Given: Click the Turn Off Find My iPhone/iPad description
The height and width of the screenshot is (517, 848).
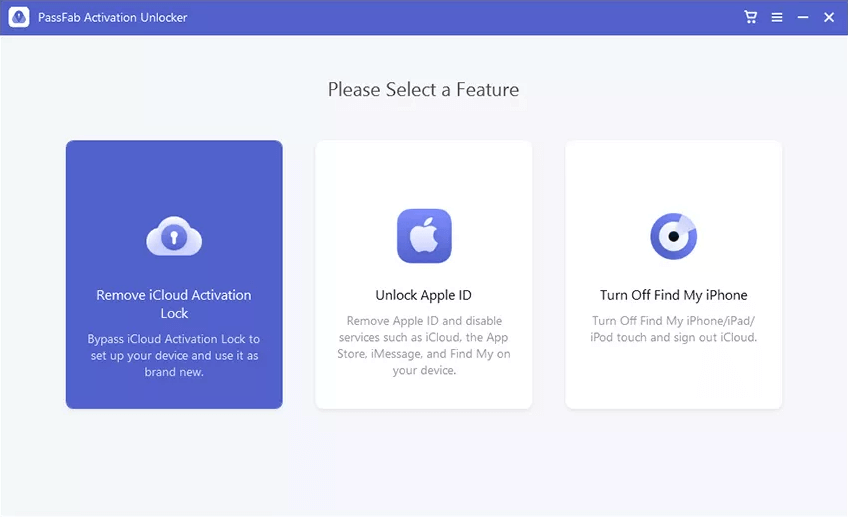Looking at the screenshot, I should pyautogui.click(x=673, y=329).
